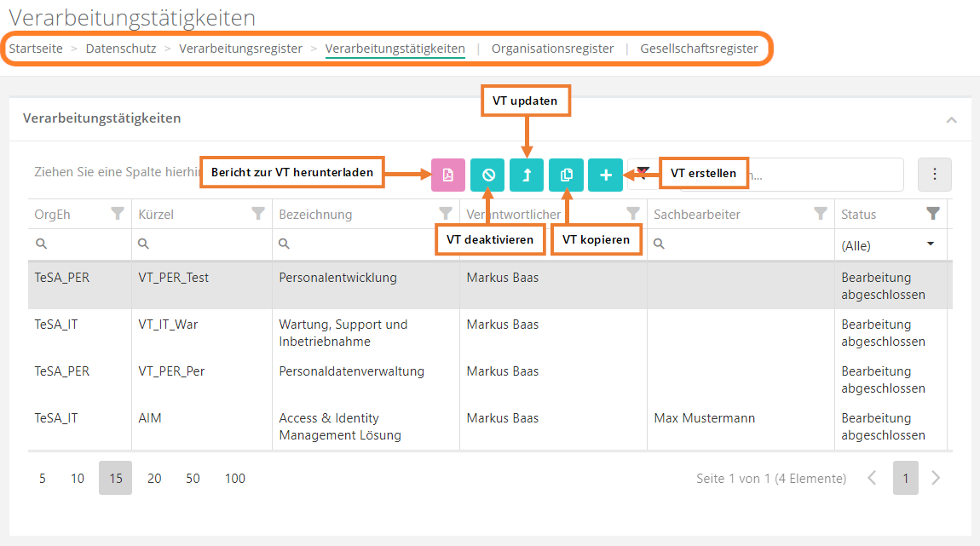The height and width of the screenshot is (546, 980).
Task: Open the Datenschutz breadcrumb link
Action: tap(121, 49)
